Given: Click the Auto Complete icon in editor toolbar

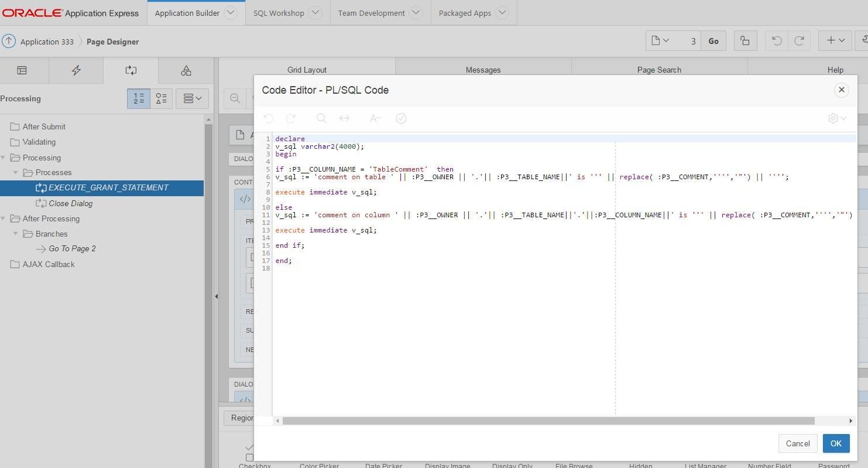Looking at the screenshot, I should pyautogui.click(x=375, y=118).
